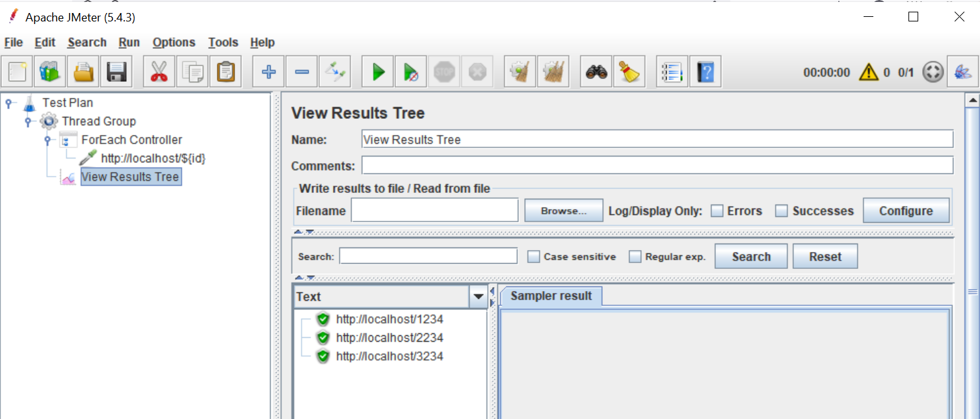The height and width of the screenshot is (419, 980).
Task: Click the Configure button
Action: [x=906, y=211]
